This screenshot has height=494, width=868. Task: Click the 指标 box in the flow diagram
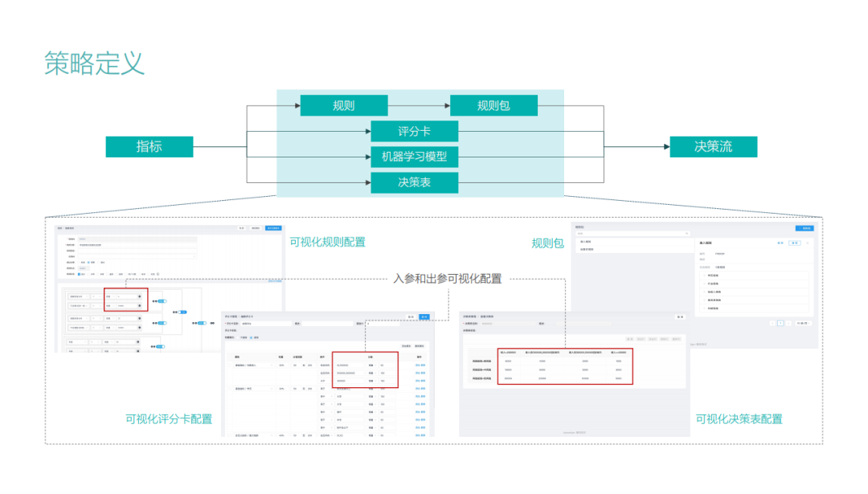click(149, 147)
